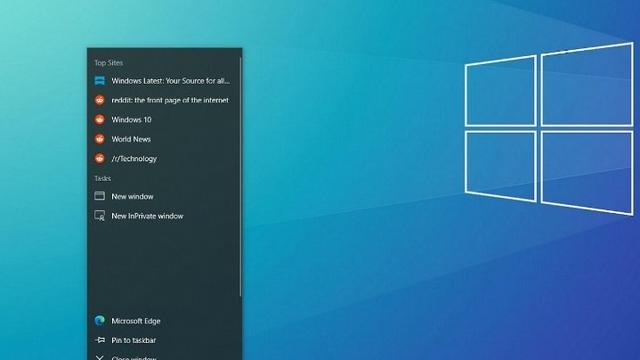This screenshot has height=360, width=640.
Task: Click the Top Sites section header
Action: [109, 63]
